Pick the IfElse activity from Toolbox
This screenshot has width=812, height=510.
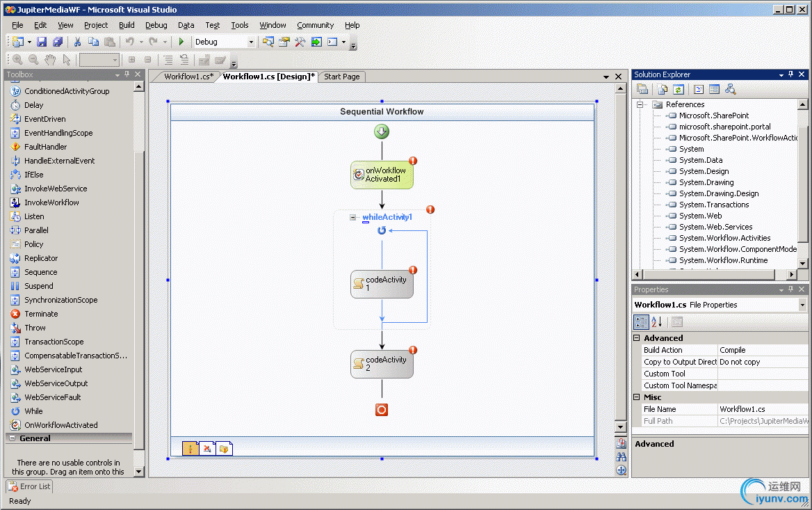pos(33,175)
